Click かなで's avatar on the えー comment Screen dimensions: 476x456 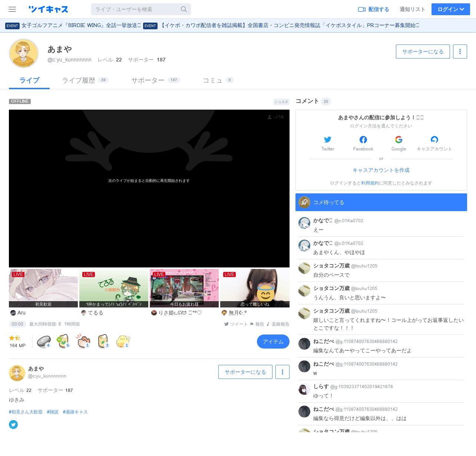(x=304, y=223)
